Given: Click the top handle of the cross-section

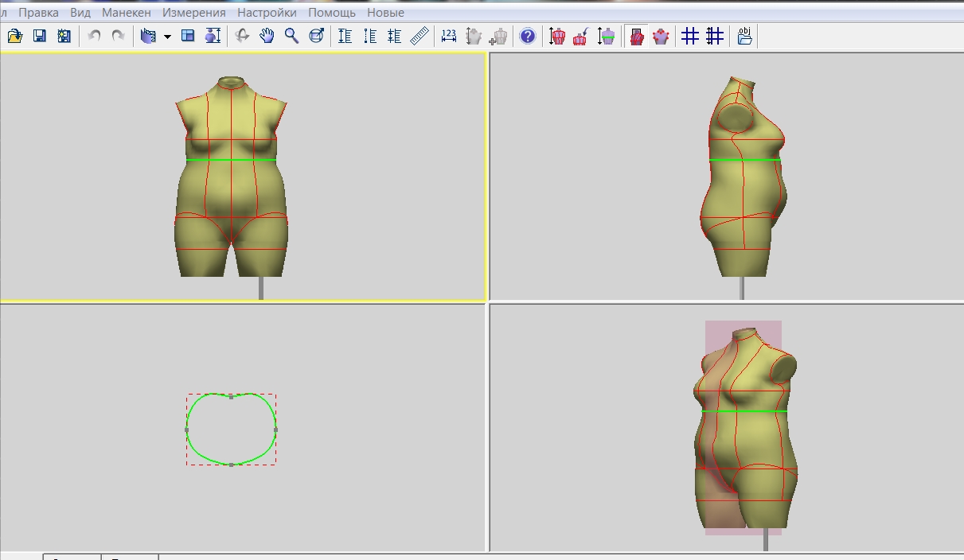Looking at the screenshot, I should click(x=232, y=396).
